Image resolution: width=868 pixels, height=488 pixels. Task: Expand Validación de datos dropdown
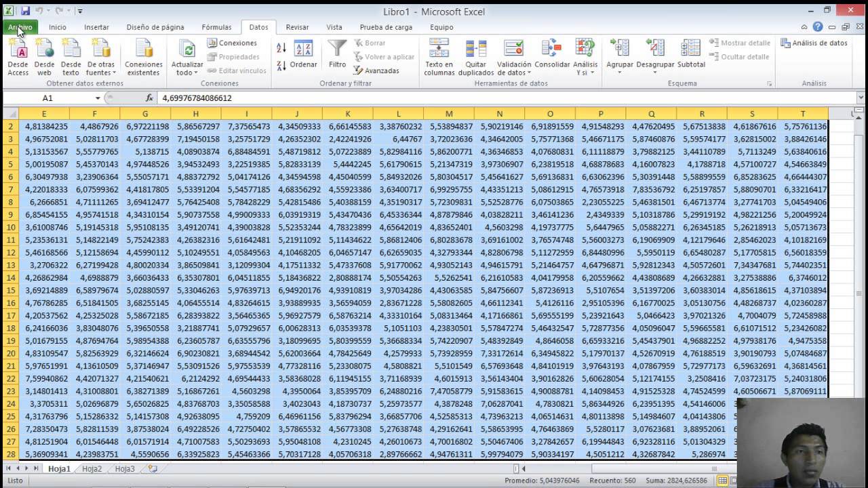(x=514, y=68)
